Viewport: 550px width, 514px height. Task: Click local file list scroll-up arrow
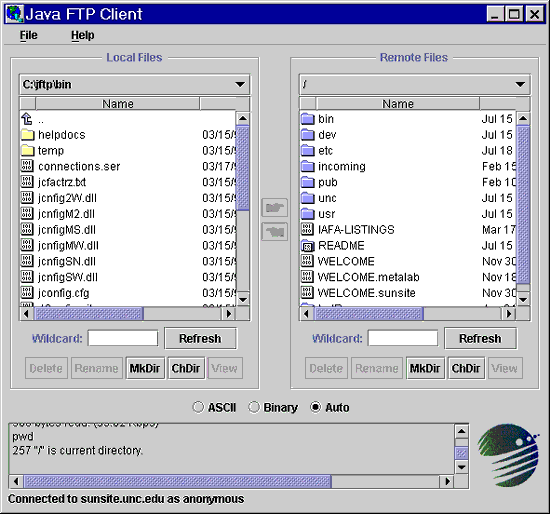click(243, 118)
